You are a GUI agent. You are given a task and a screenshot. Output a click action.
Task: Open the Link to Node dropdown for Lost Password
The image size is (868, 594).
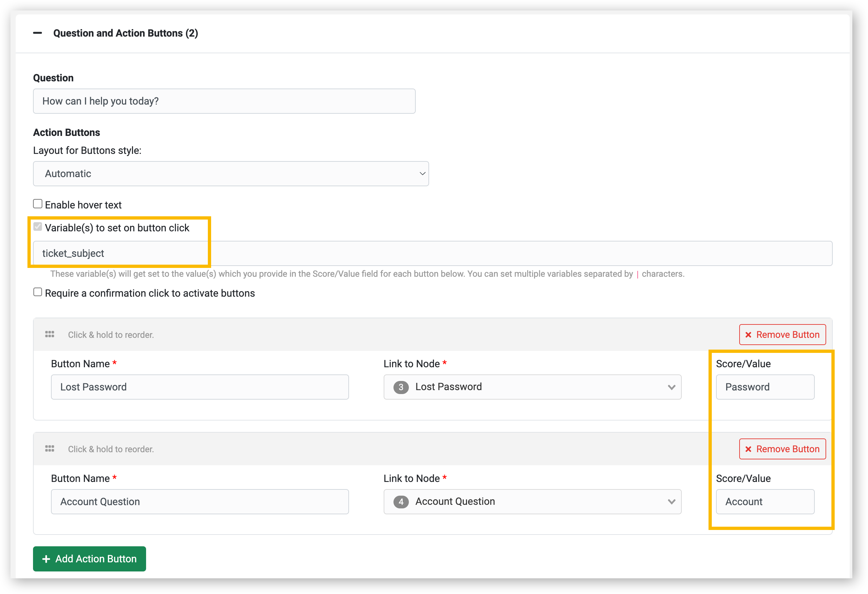672,387
